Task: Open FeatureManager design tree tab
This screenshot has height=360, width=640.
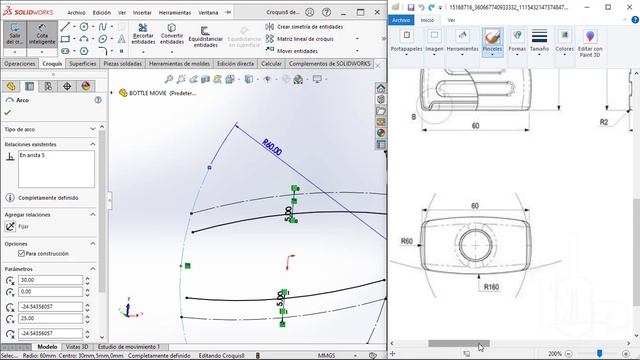Action: point(11,86)
